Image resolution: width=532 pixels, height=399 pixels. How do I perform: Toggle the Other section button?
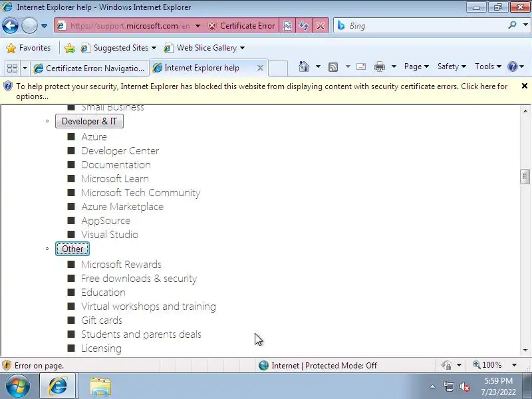point(72,249)
